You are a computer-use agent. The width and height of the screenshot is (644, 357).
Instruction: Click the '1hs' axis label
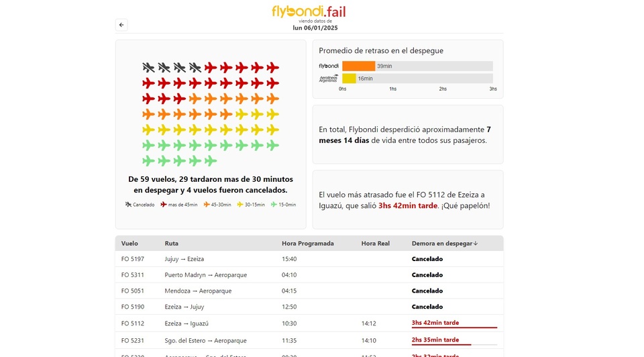point(392,89)
